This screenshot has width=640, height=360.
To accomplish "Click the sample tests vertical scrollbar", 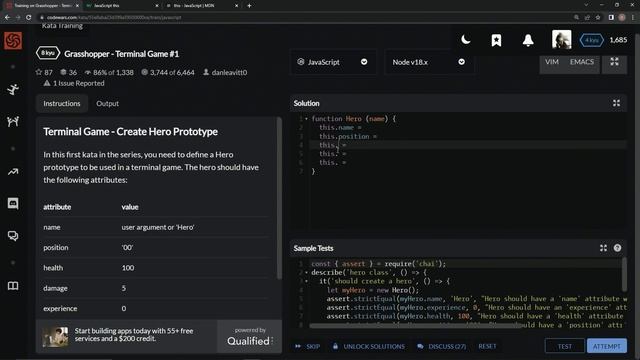I will 624,274.
